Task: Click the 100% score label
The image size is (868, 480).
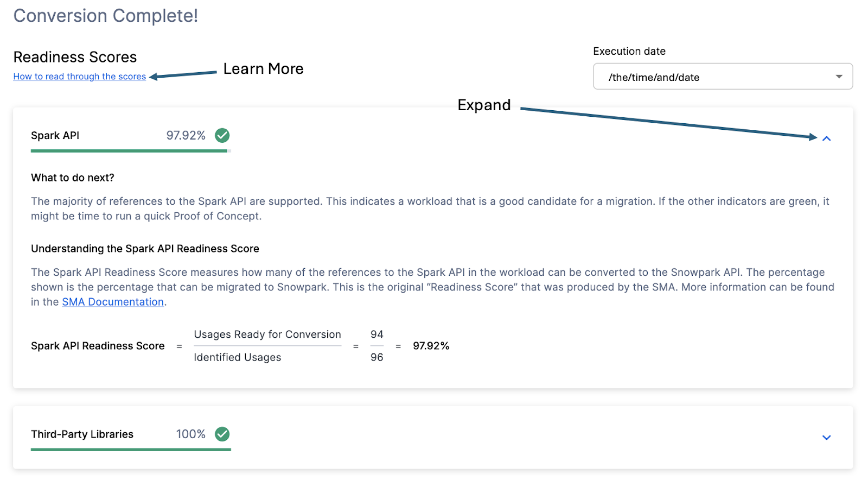Action: click(x=190, y=434)
